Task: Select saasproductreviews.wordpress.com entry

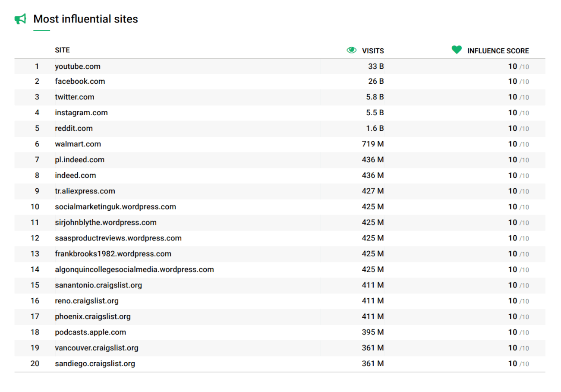Action: coord(118,238)
